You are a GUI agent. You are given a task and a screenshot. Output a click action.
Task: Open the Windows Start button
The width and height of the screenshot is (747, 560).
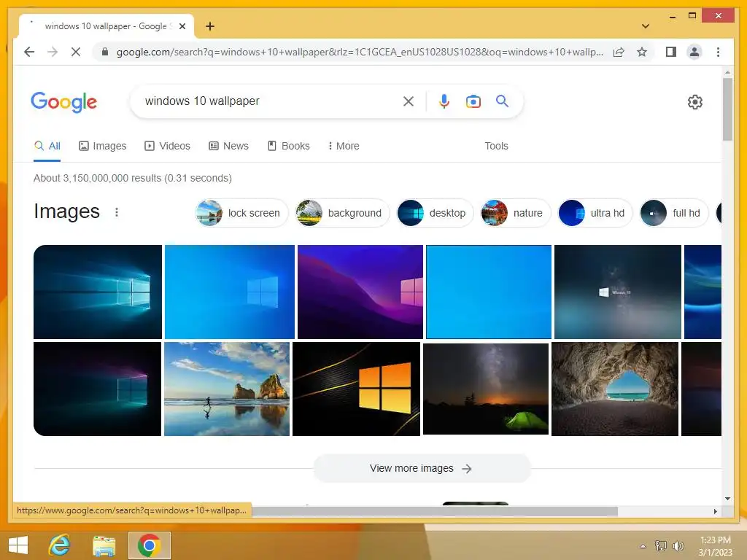pos(18,545)
